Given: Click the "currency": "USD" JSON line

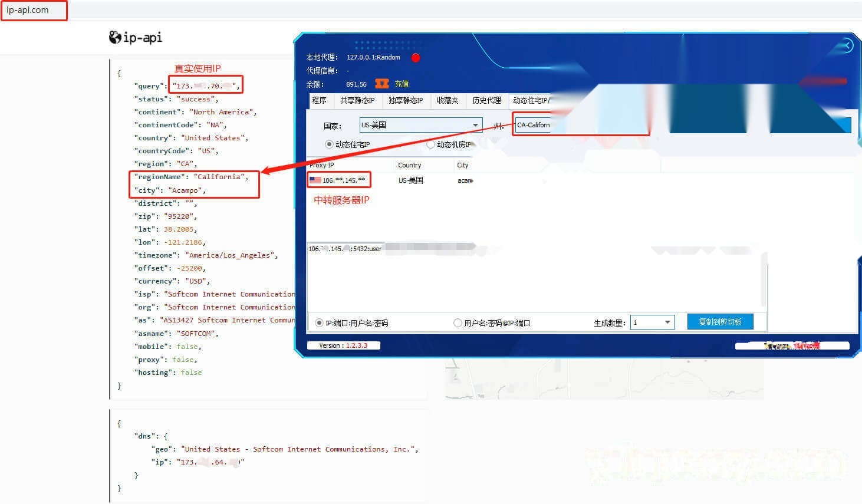Looking at the screenshot, I should pyautogui.click(x=172, y=281).
